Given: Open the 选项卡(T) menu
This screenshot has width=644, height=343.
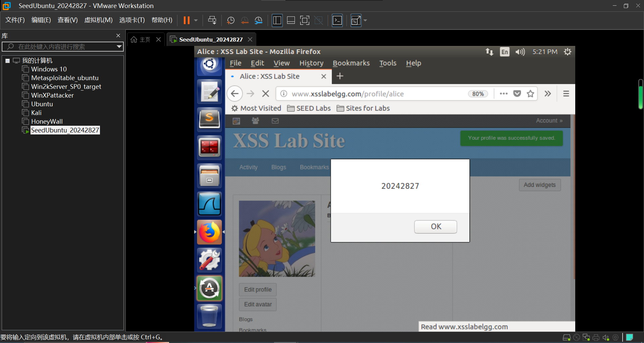Looking at the screenshot, I should (132, 20).
